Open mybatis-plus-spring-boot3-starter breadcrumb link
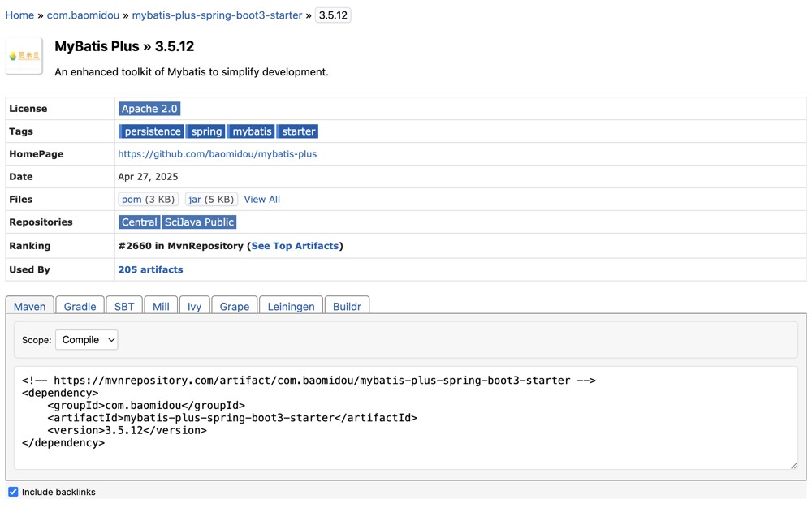The width and height of the screenshot is (812, 508). pos(217,15)
